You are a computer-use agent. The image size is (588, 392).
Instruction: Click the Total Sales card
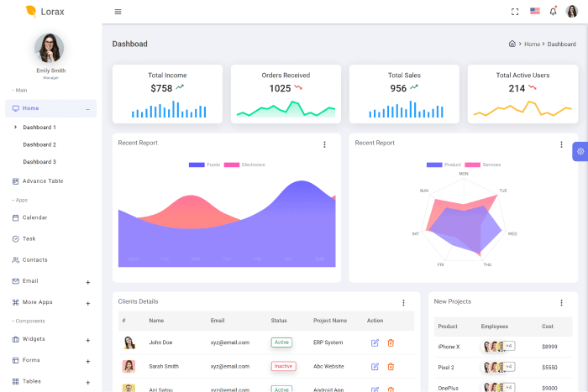(404, 94)
